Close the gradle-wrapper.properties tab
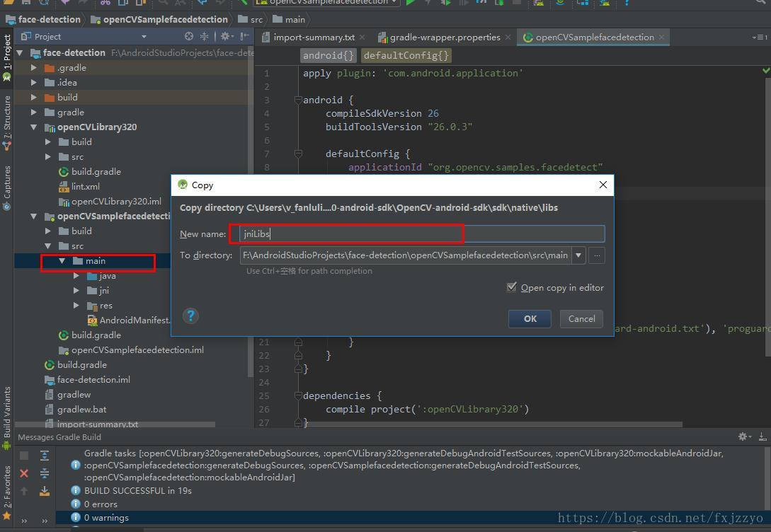Image resolution: width=771 pixels, height=532 pixels. coord(508,37)
